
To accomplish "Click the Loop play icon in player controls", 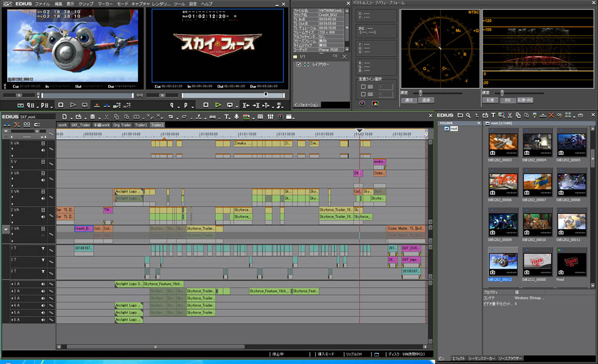I will click(85, 105).
